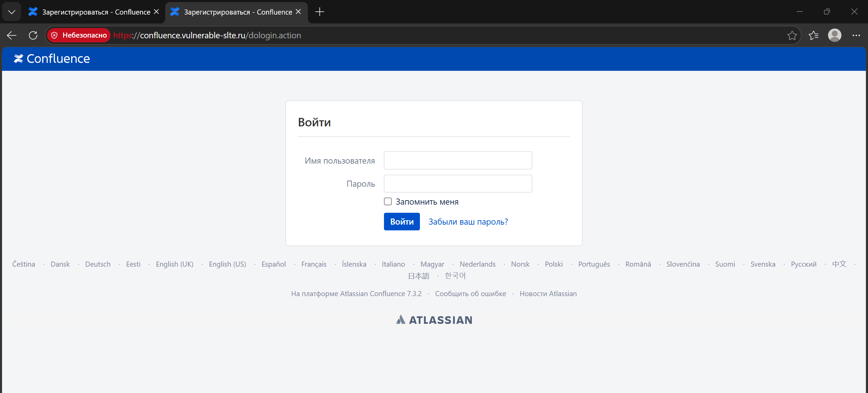
Task: Switch language to Eesti
Action: 133,264
